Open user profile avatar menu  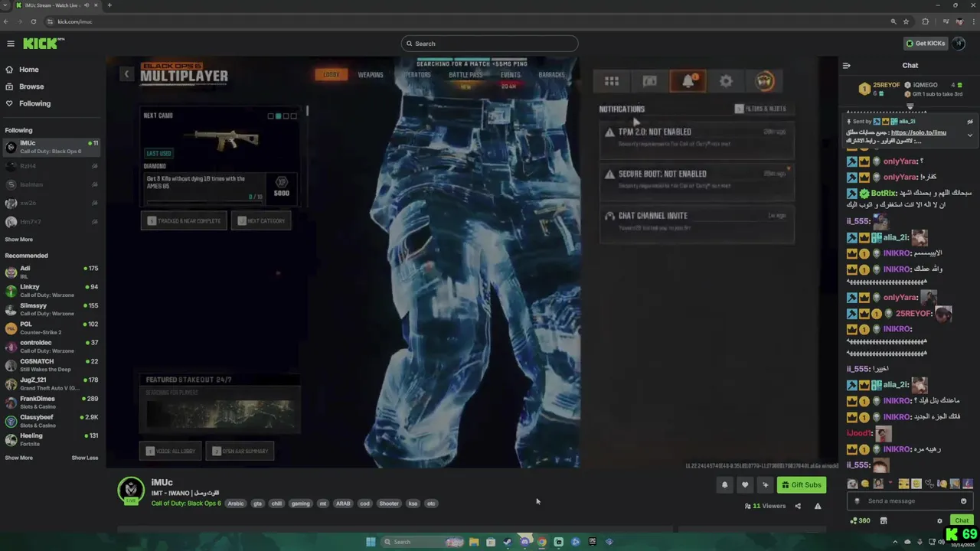tap(959, 44)
